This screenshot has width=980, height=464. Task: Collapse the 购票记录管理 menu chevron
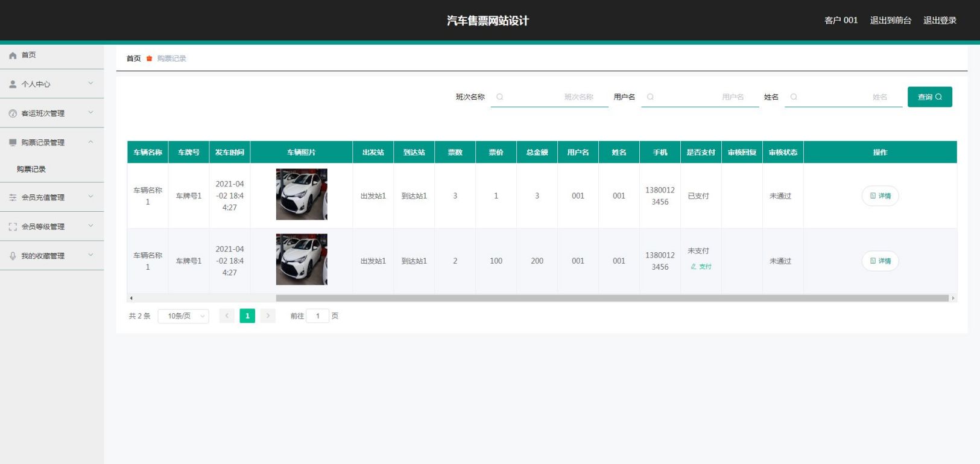click(90, 142)
